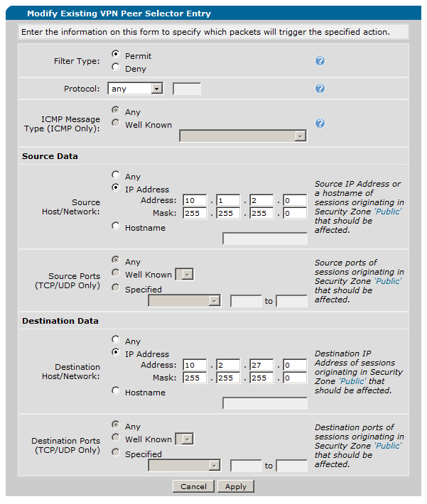The image size is (427, 504).
Task: Choose Well Known for Destination Ports
Action: click(116, 439)
